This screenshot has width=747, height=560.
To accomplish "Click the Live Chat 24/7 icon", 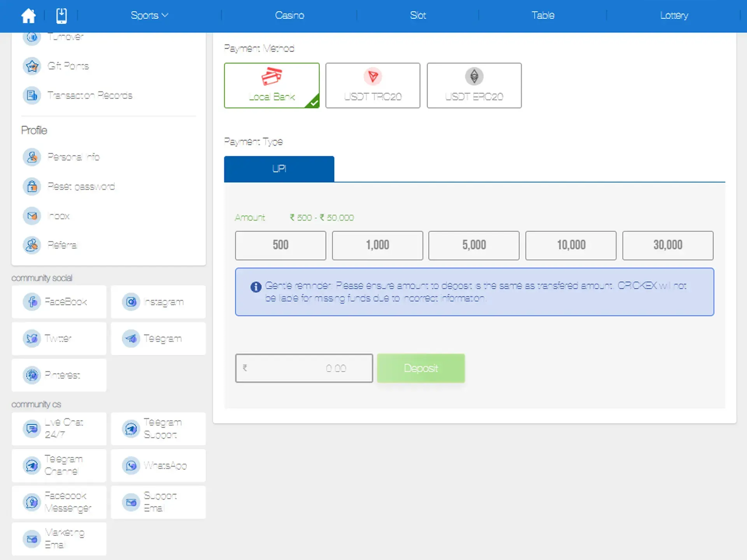I will point(32,429).
